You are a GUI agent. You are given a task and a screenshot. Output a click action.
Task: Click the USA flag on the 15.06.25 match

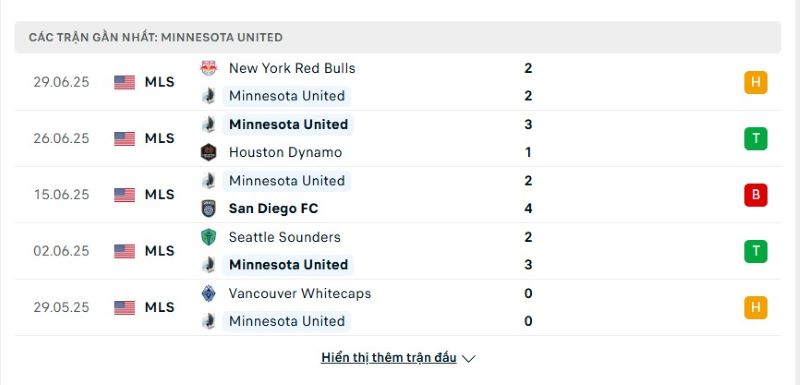coord(124,195)
